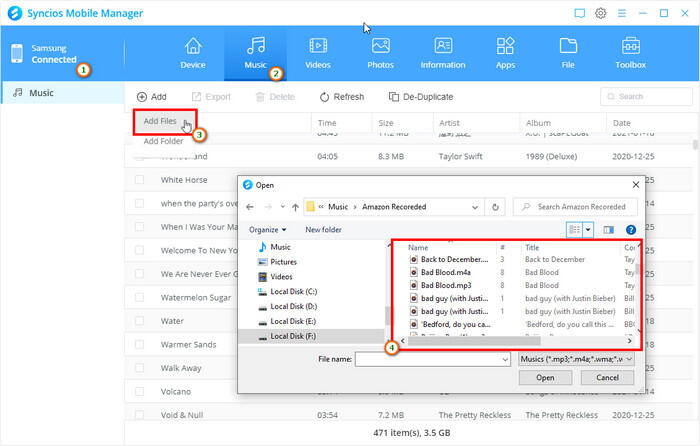Screen dimensions: 700x446
Task: Select the checkbox next to Volcano
Action: tap(140, 391)
